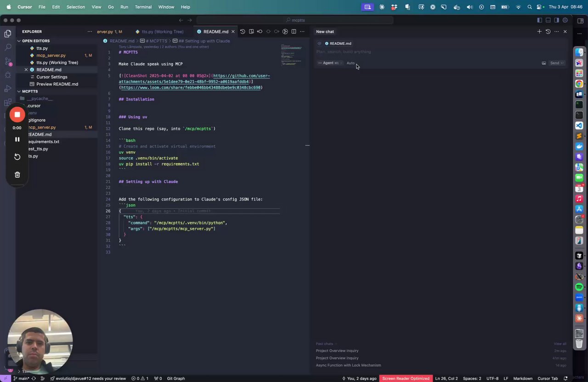The width and height of the screenshot is (588, 382).
Task: Open file timeline history icon in editor toolbar
Action: (x=243, y=32)
